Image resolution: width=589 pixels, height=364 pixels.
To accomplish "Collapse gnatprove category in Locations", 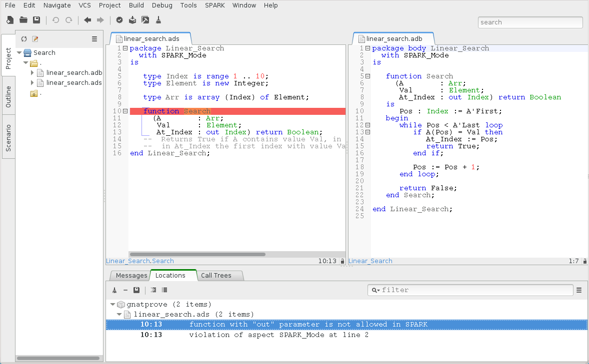I will click(x=112, y=305).
